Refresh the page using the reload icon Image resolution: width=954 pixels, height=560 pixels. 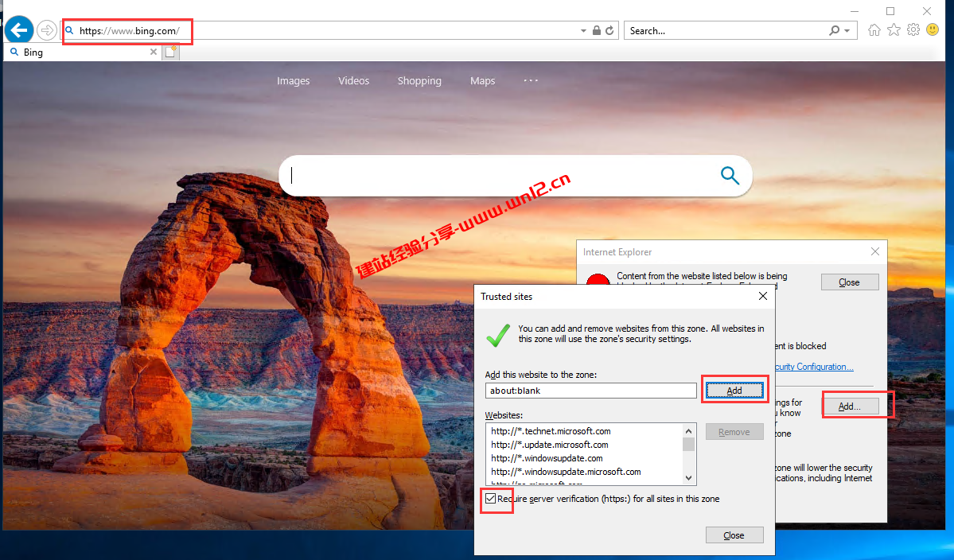click(x=609, y=31)
